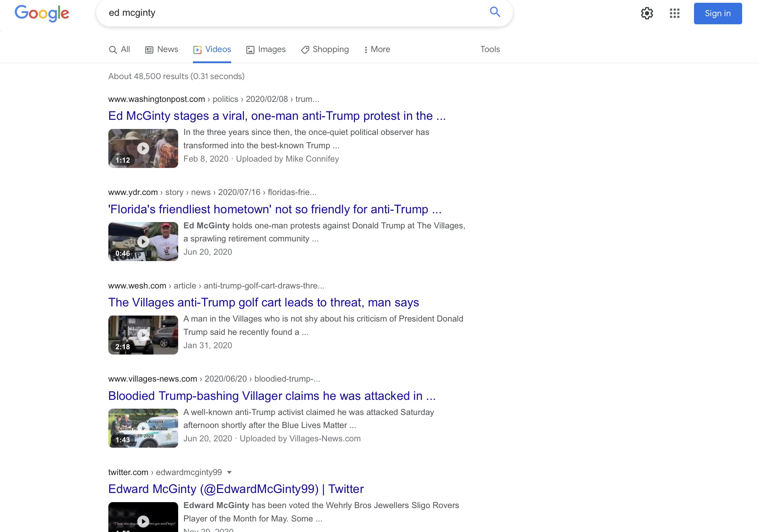Play the 1:43 villages-news video thumbnail
The image size is (759, 532).
[x=143, y=428]
